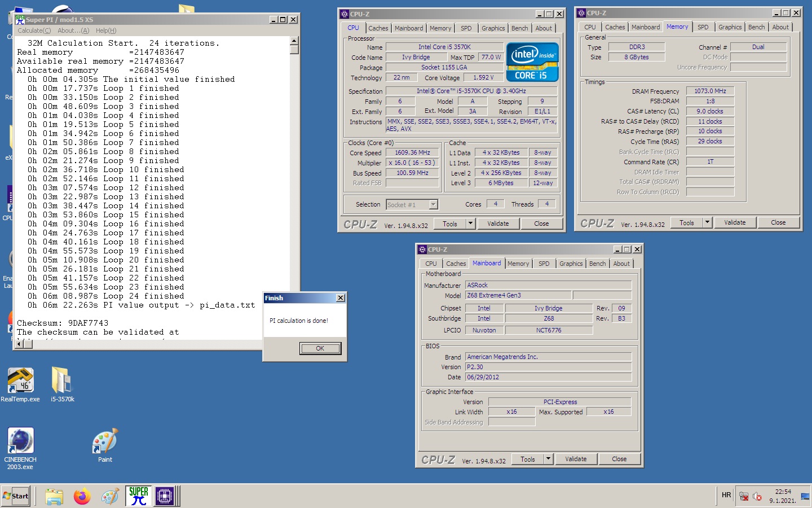Switch to Bench tab in CPU window
The width and height of the screenshot is (812, 508).
(x=520, y=28)
